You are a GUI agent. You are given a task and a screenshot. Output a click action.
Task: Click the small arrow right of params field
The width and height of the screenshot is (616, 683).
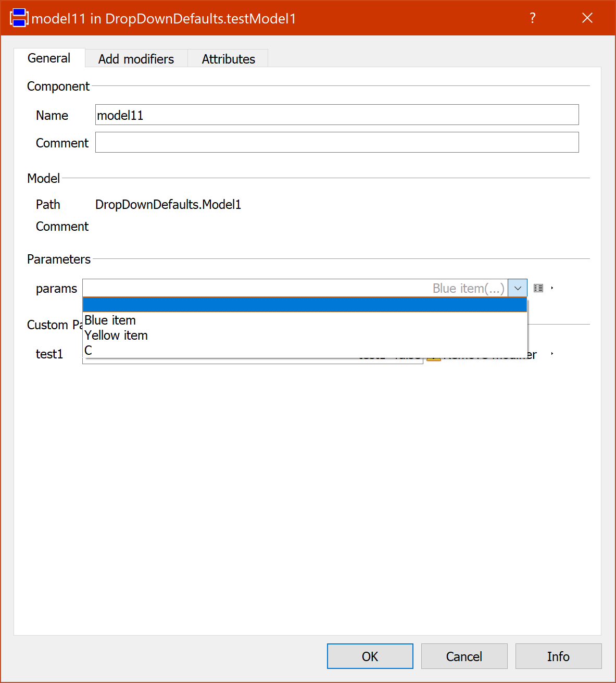(x=552, y=288)
